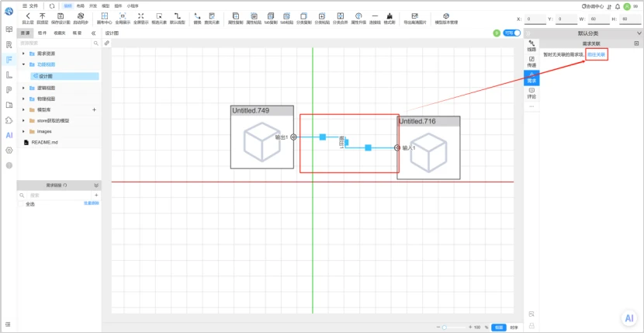Screen dimensions: 644x333
Task: Click the default line type icon
Action: (x=178, y=16)
